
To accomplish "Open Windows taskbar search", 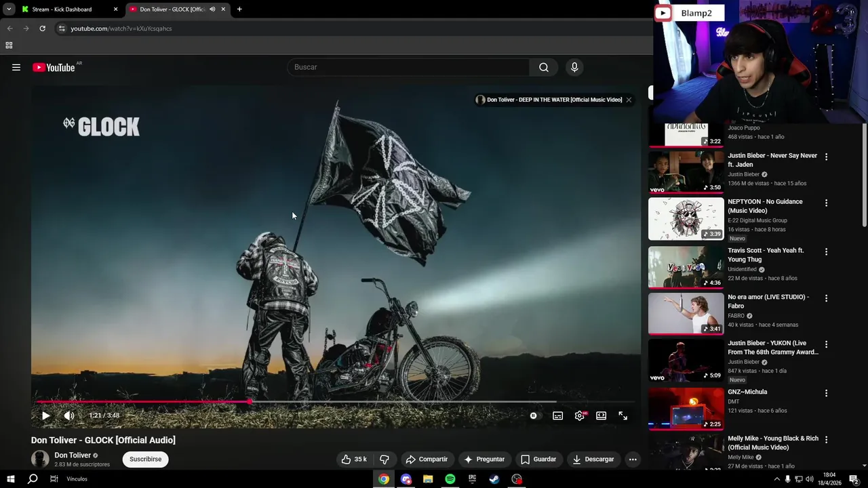I will point(33,479).
